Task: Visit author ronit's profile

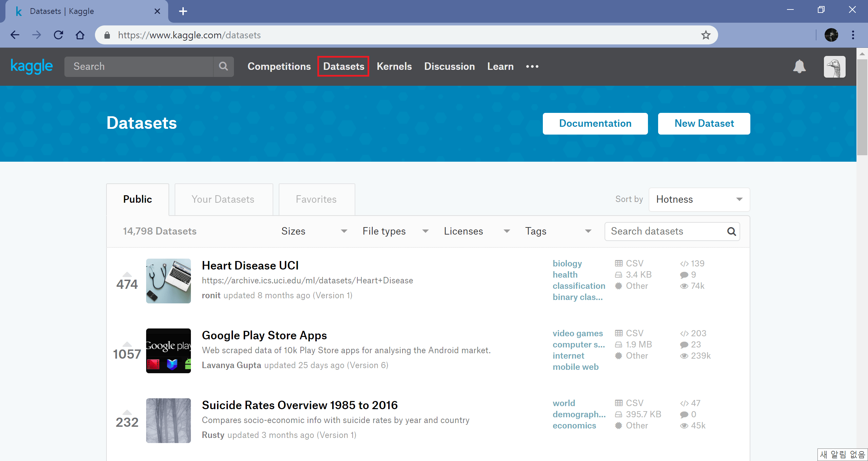Action: pyautogui.click(x=211, y=296)
